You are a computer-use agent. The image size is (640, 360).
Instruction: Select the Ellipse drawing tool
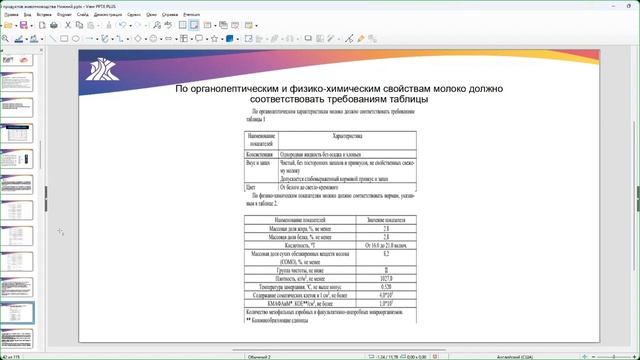76,39
